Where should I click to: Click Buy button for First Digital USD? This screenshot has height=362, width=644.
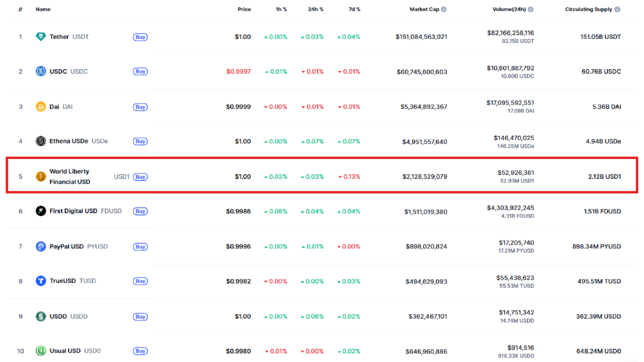pos(140,211)
